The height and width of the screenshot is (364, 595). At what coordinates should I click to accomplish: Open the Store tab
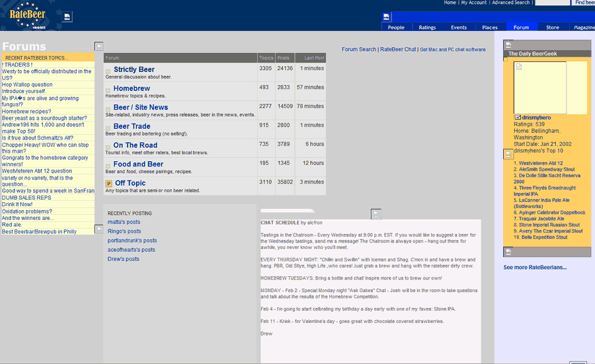553,27
